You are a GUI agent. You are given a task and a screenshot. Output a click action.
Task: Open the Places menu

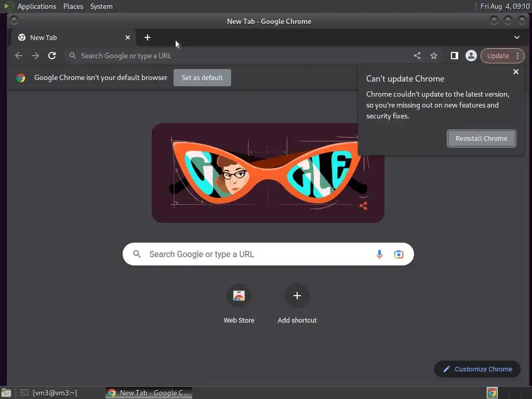73,6
